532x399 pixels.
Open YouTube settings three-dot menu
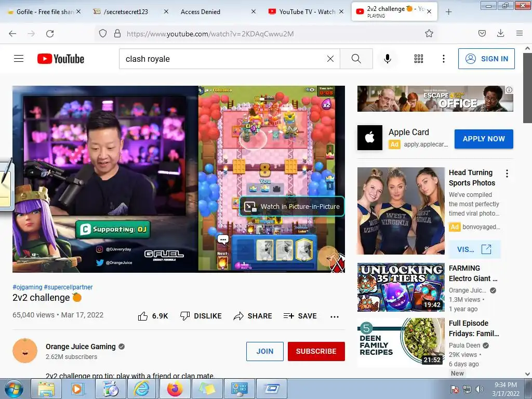coord(444,59)
